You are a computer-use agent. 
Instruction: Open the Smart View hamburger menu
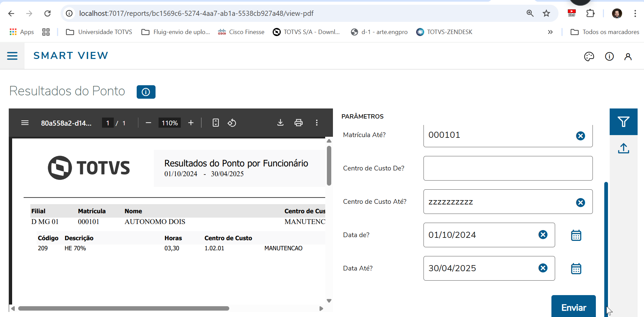12,56
